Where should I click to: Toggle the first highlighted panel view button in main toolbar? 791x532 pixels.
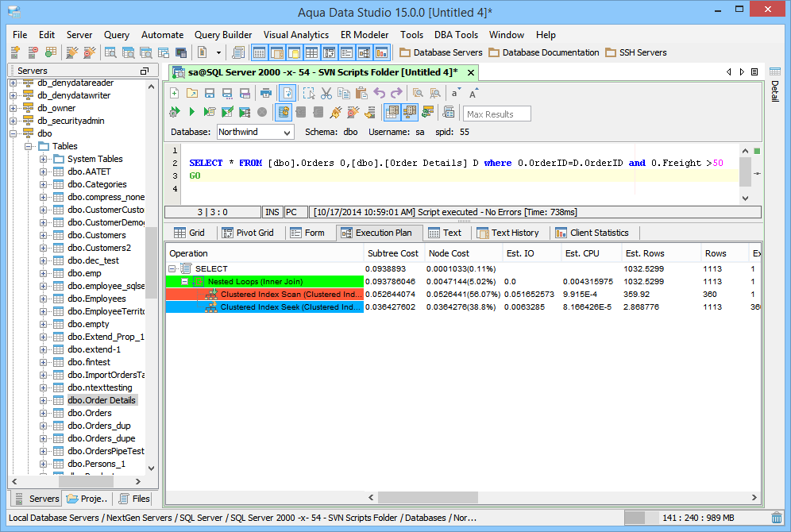(259, 52)
